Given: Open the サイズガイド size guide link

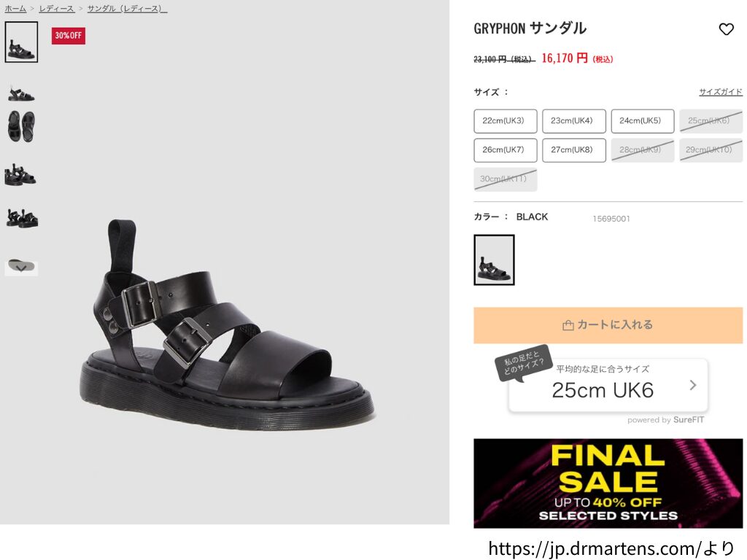Looking at the screenshot, I should 720,91.
